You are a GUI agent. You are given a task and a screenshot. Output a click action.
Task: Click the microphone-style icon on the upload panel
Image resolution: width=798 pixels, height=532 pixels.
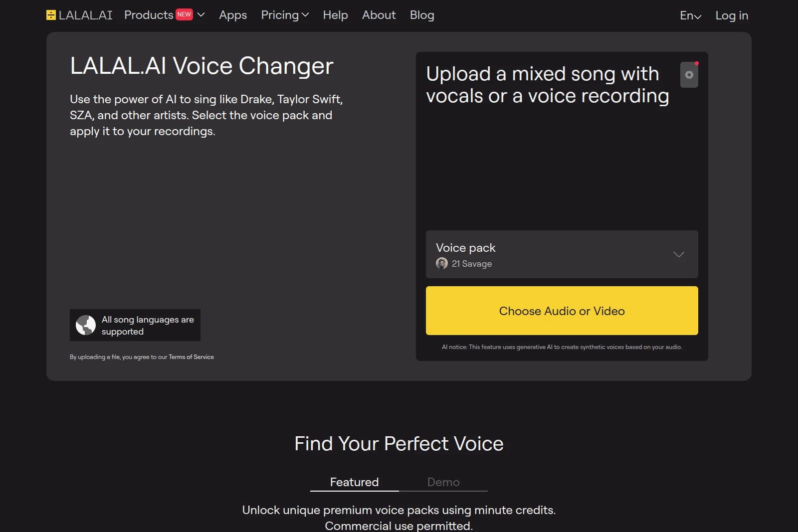click(689, 74)
